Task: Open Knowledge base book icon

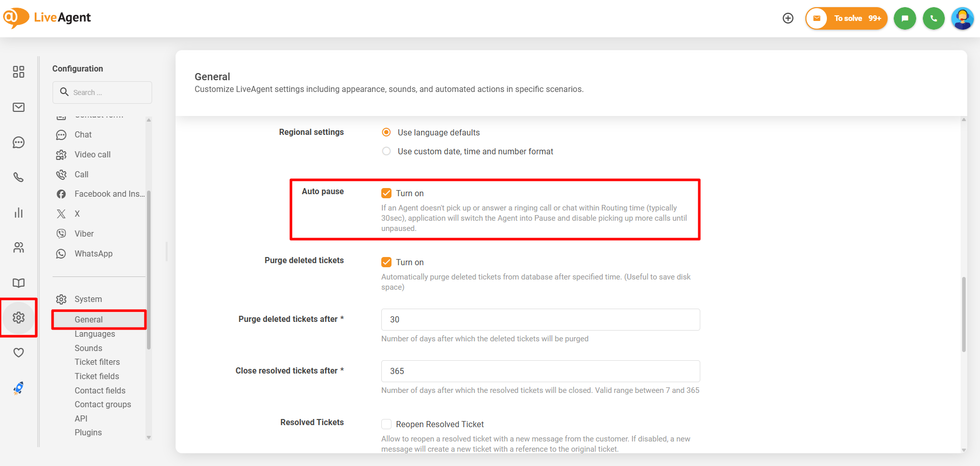Action: (18, 283)
